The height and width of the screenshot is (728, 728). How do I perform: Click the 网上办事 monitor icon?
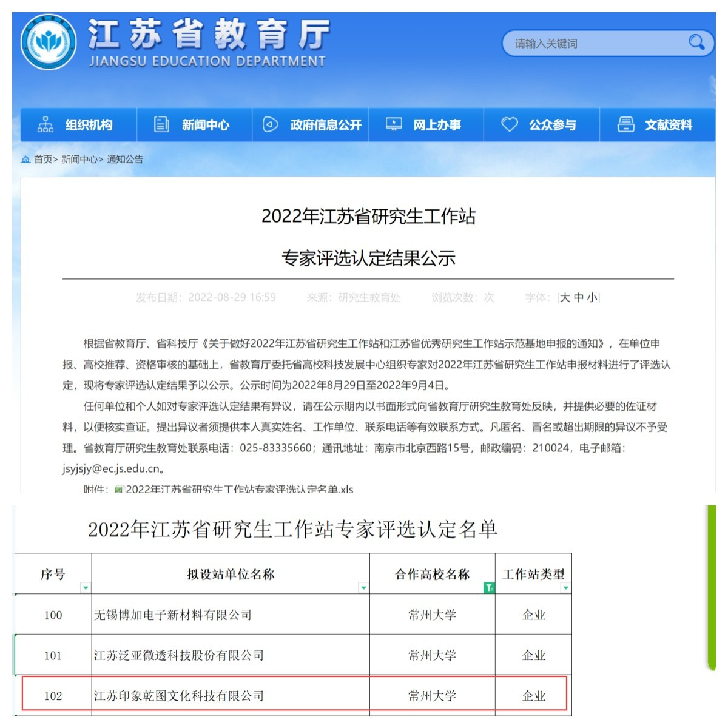click(394, 124)
